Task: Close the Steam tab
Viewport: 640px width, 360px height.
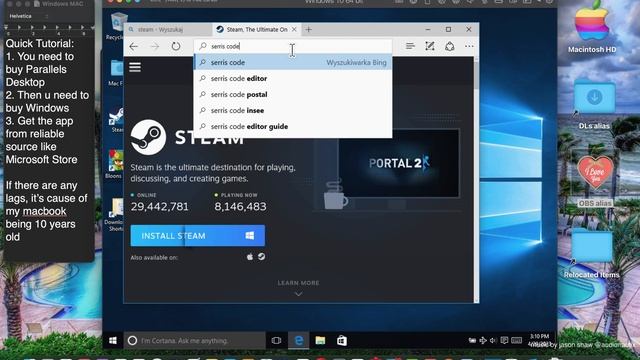Action: 294,29
